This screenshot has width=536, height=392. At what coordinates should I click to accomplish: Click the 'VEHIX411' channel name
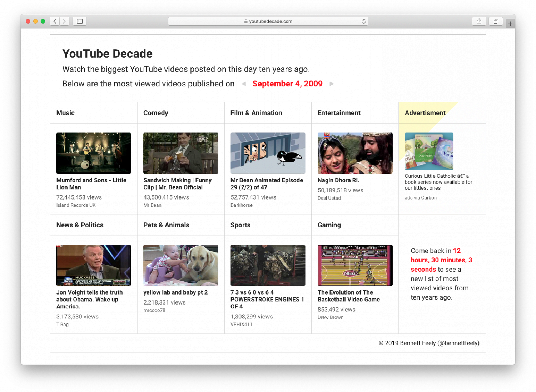tap(241, 325)
